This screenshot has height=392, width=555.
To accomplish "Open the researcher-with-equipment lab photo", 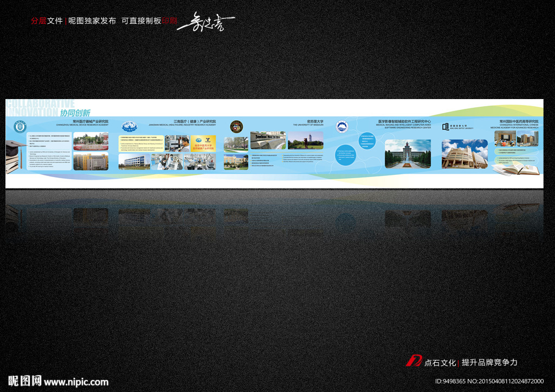I will point(177,143).
